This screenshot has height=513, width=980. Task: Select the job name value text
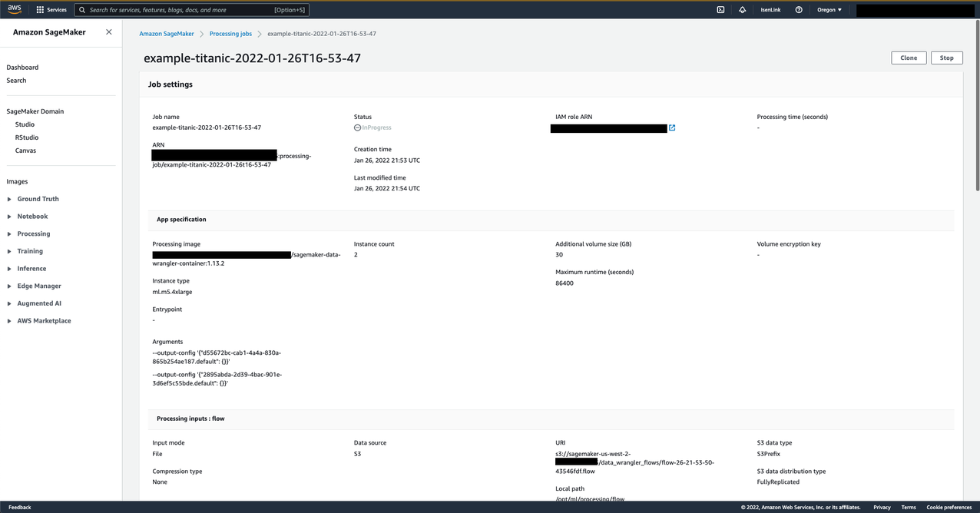207,127
